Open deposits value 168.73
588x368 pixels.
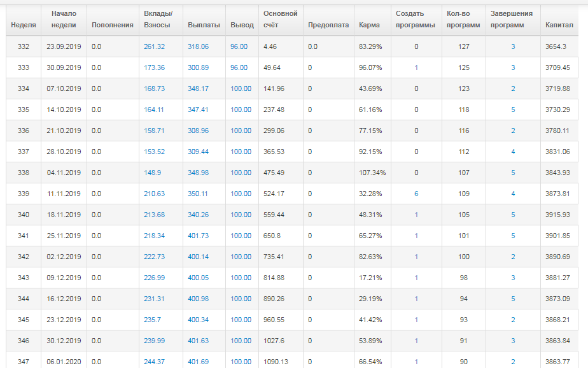pos(154,88)
